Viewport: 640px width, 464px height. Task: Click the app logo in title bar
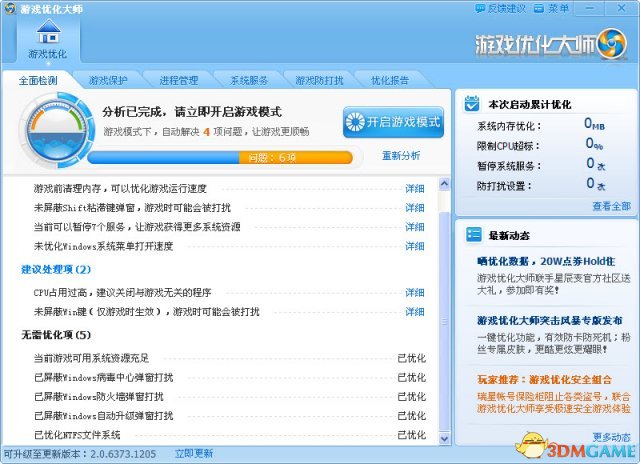point(10,8)
